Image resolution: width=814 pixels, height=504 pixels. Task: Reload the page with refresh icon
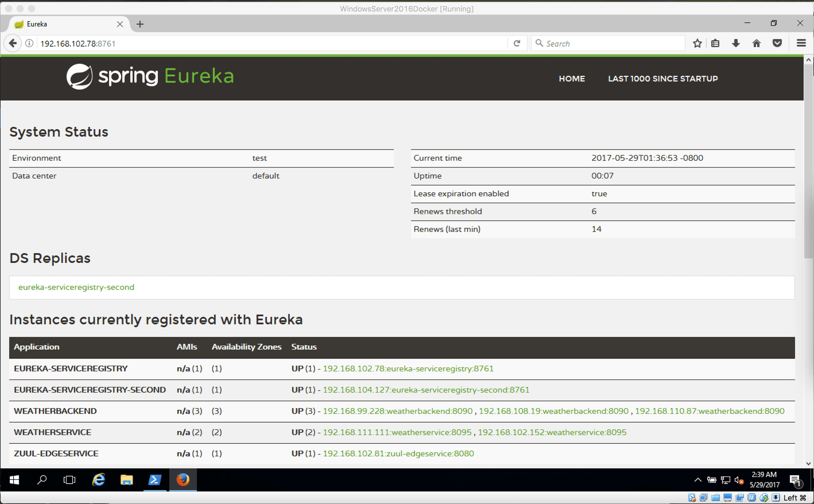(x=517, y=43)
